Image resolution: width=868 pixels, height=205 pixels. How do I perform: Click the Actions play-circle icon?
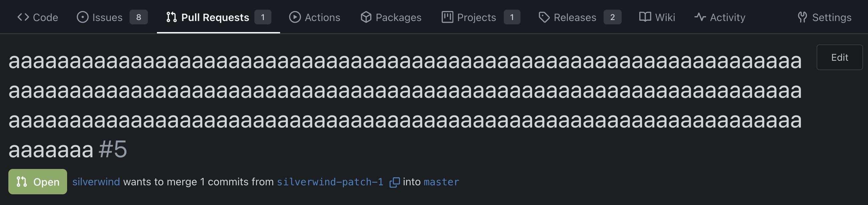point(295,17)
